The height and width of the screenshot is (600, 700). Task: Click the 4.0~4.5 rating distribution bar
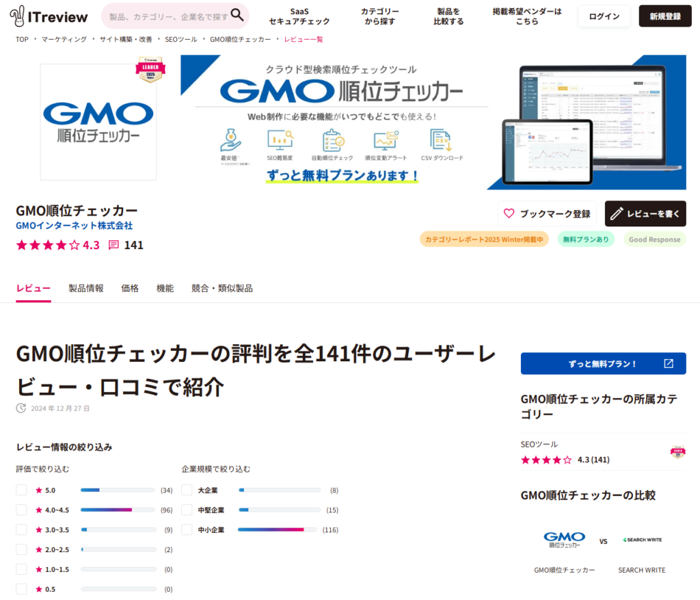tap(118, 510)
